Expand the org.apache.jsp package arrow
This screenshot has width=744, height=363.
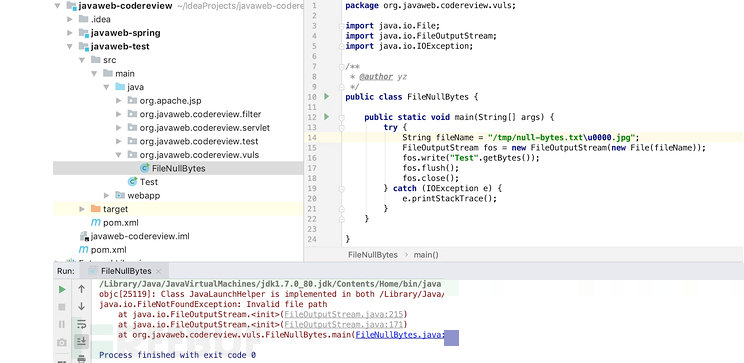tap(119, 101)
